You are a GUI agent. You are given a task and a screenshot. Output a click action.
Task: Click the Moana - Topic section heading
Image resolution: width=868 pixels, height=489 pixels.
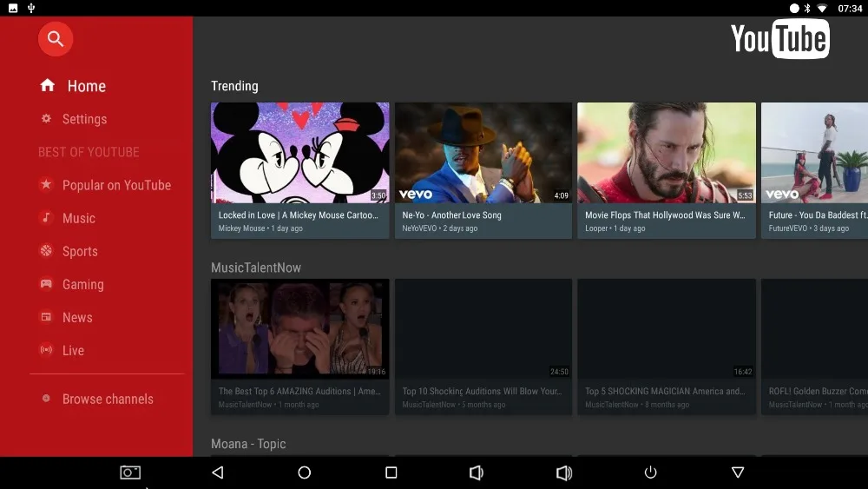point(248,444)
